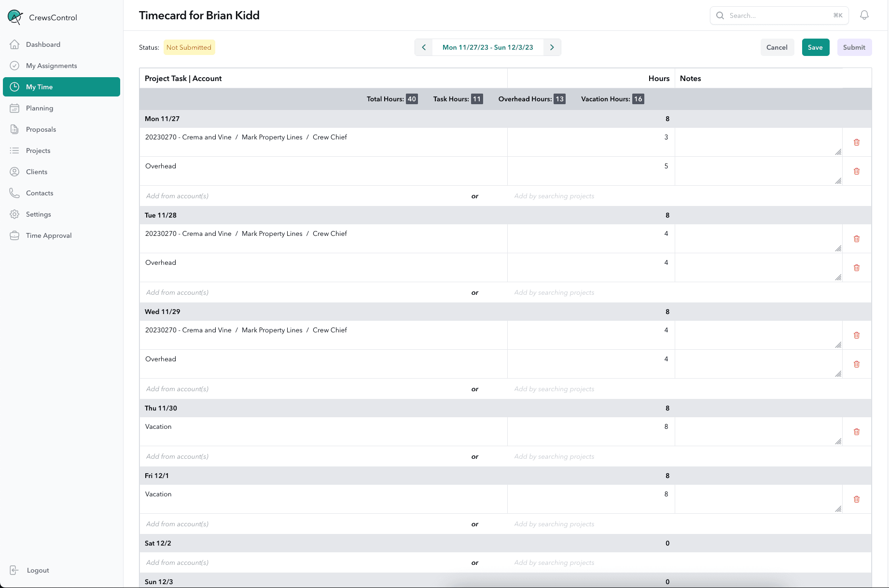Image resolution: width=889 pixels, height=588 pixels.
Task: Navigate to My Assignments
Action: tap(51, 66)
